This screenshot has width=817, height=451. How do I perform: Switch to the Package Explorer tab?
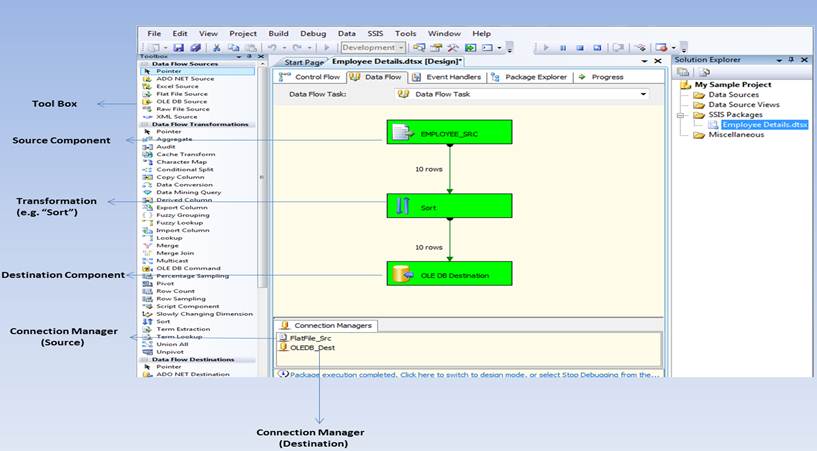tap(529, 77)
